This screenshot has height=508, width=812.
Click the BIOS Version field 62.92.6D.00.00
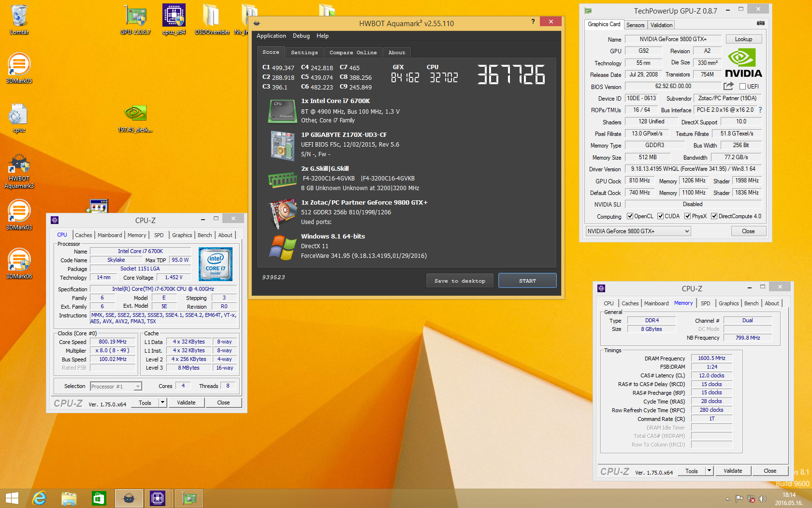673,86
